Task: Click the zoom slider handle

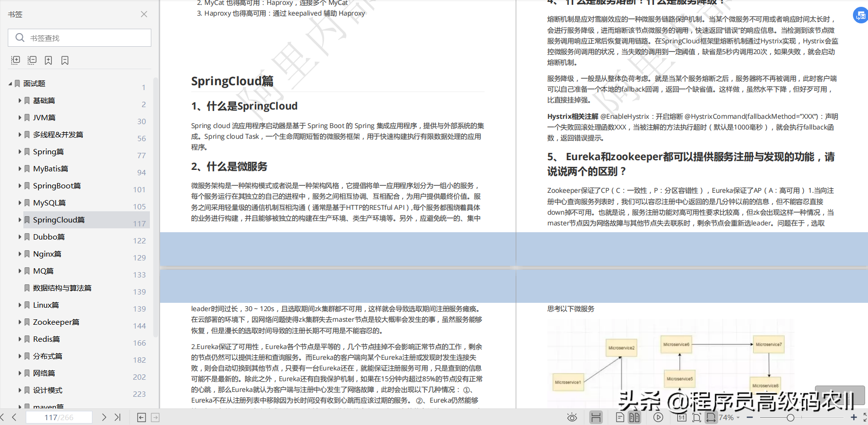Action: [791, 417]
